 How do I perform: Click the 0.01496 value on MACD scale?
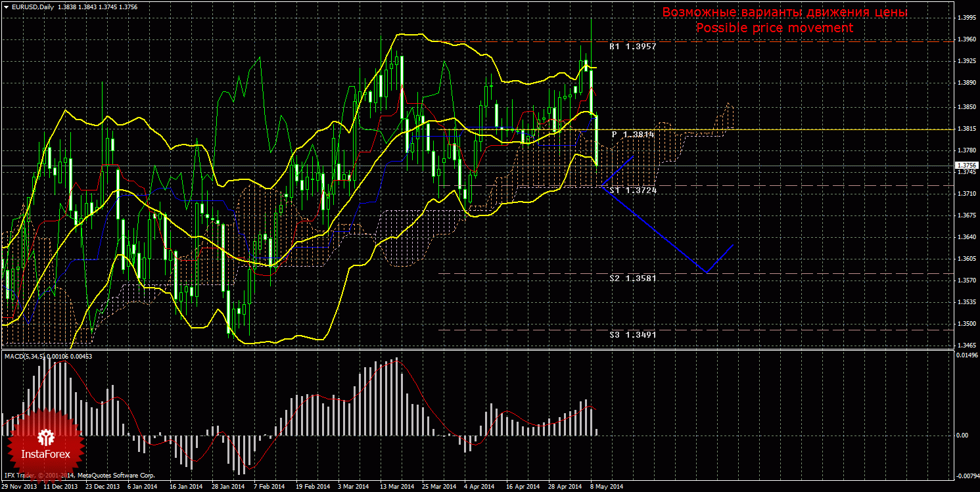coord(966,355)
